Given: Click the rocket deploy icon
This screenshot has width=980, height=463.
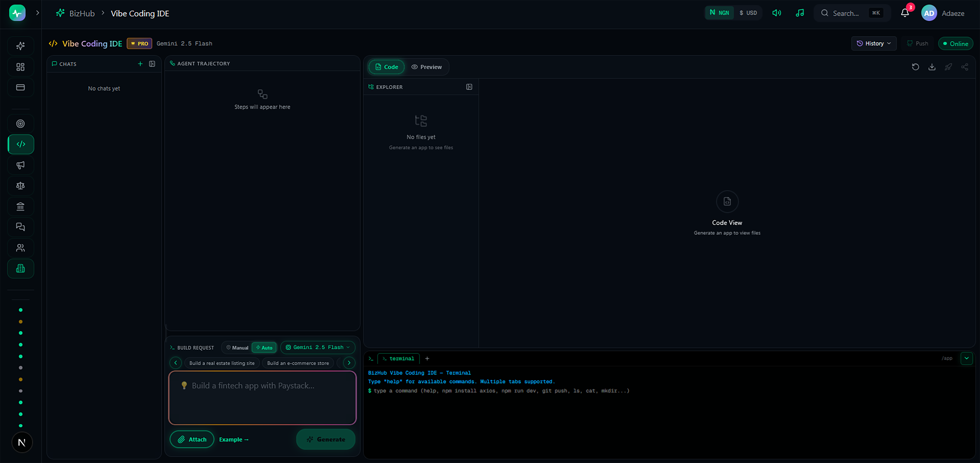Looking at the screenshot, I should tap(948, 67).
